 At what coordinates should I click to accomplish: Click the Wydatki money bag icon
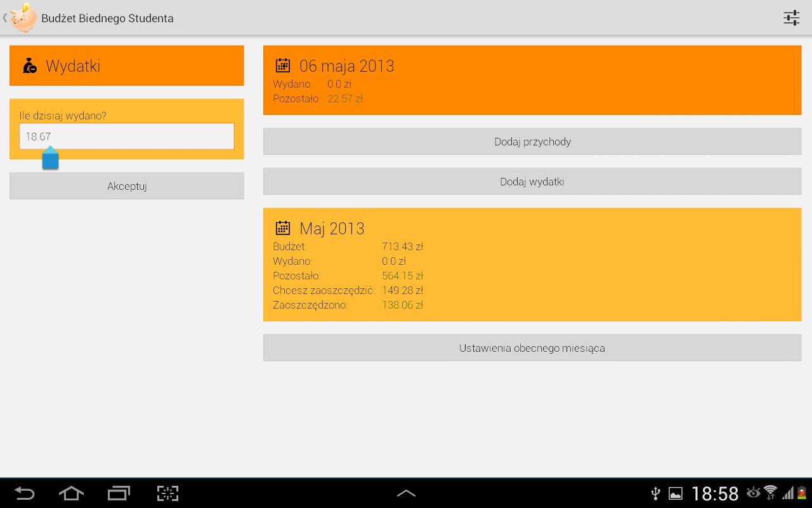30,65
